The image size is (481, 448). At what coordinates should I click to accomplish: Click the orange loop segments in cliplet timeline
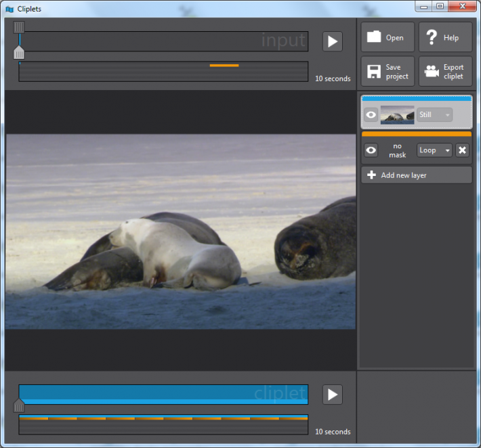pos(163,418)
